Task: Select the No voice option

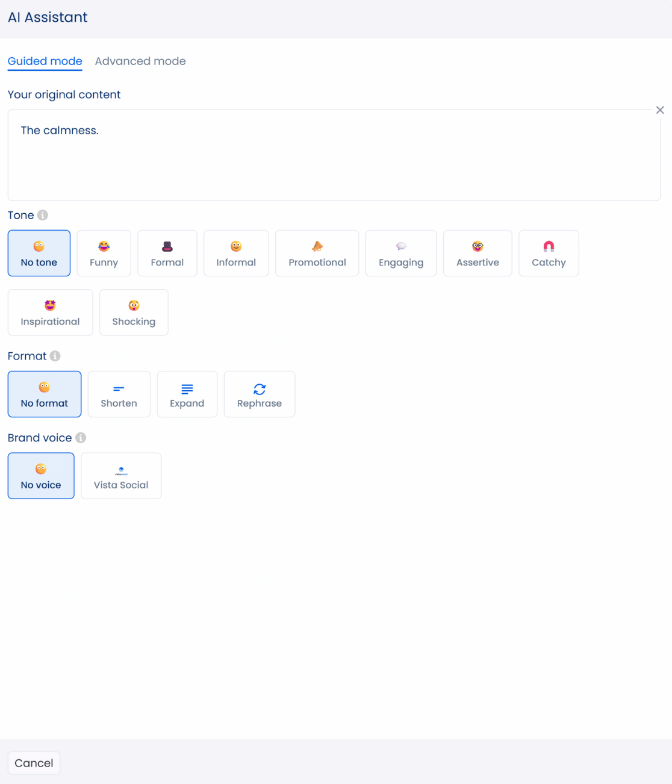Action: [x=41, y=476]
